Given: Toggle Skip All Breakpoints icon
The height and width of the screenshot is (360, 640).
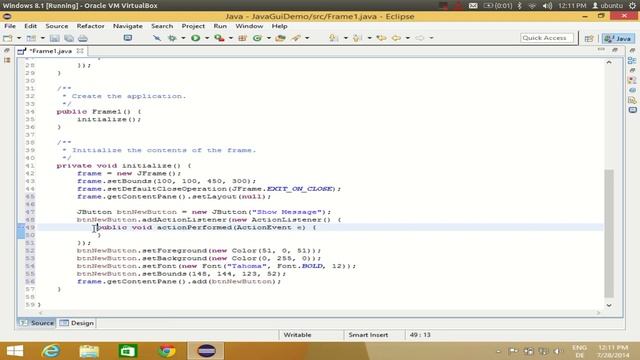Looking at the screenshot, I should click(157, 38).
